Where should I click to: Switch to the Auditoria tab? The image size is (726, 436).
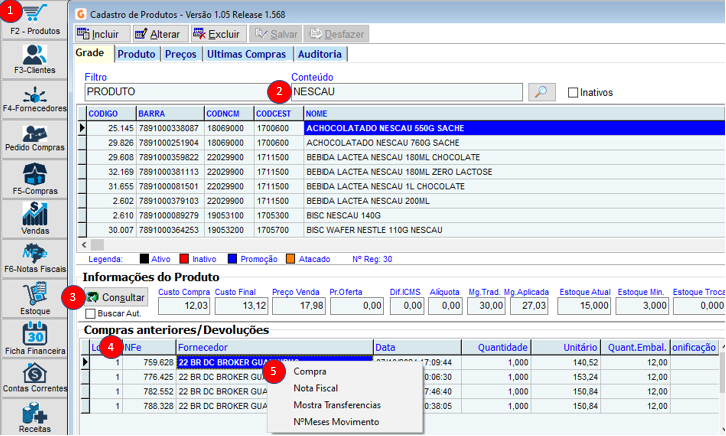[320, 54]
